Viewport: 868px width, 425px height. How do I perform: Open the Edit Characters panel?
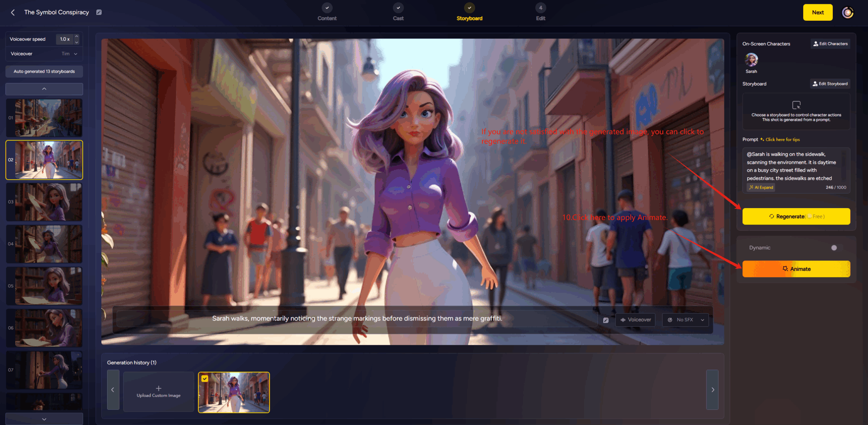click(829, 44)
